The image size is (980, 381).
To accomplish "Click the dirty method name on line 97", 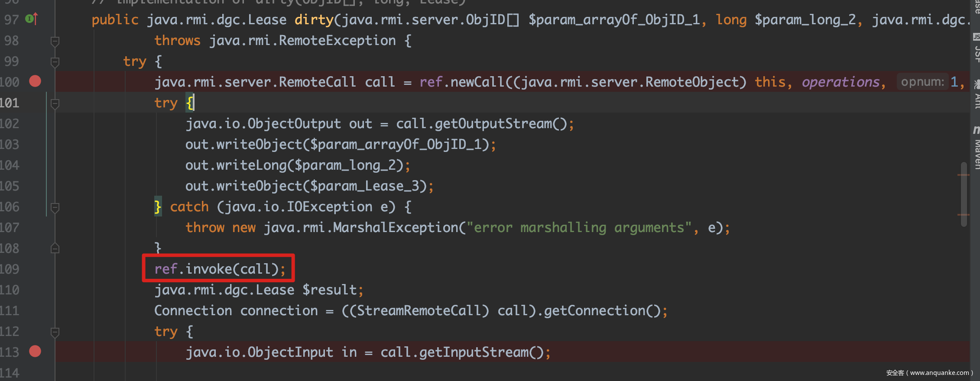I will coord(314,20).
